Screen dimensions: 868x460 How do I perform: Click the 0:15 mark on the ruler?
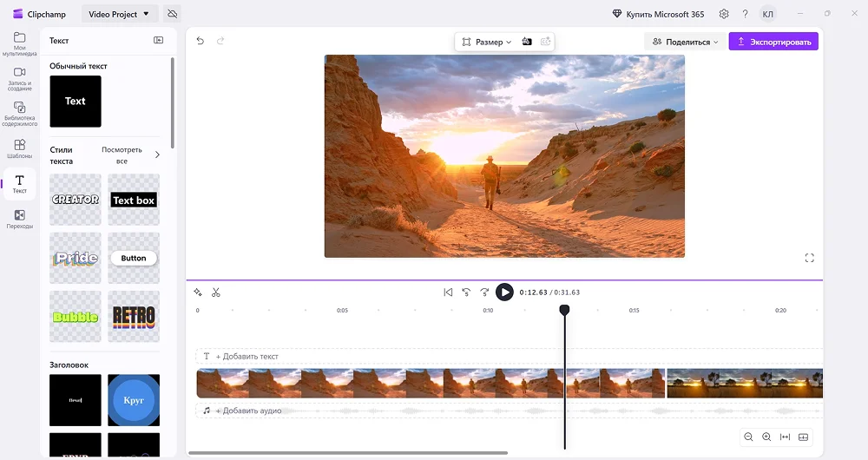click(634, 311)
